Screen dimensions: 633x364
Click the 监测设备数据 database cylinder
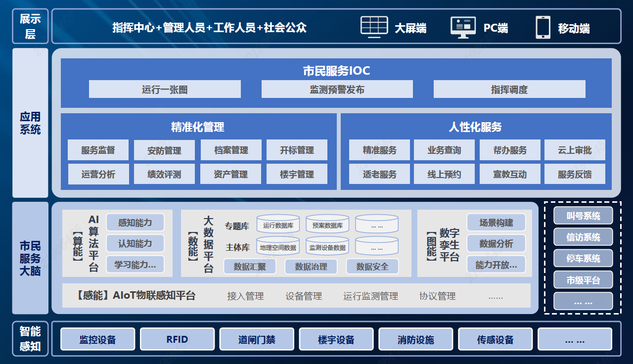click(x=327, y=247)
